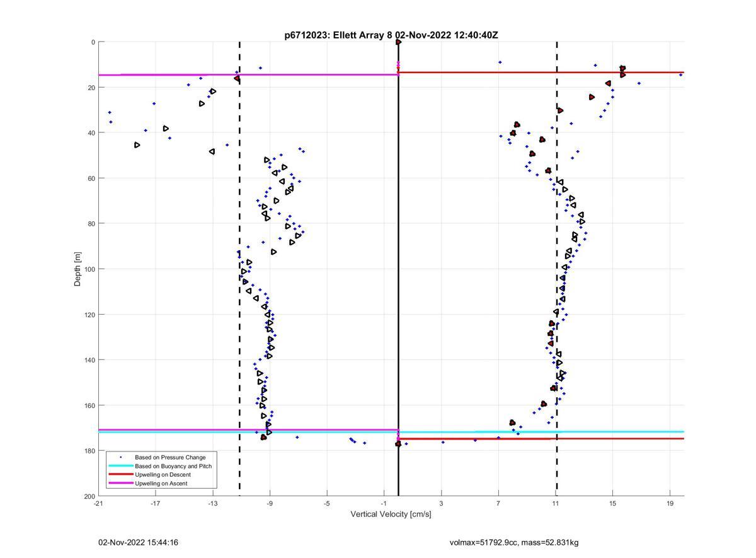Click the depth tick label "80"

point(91,224)
